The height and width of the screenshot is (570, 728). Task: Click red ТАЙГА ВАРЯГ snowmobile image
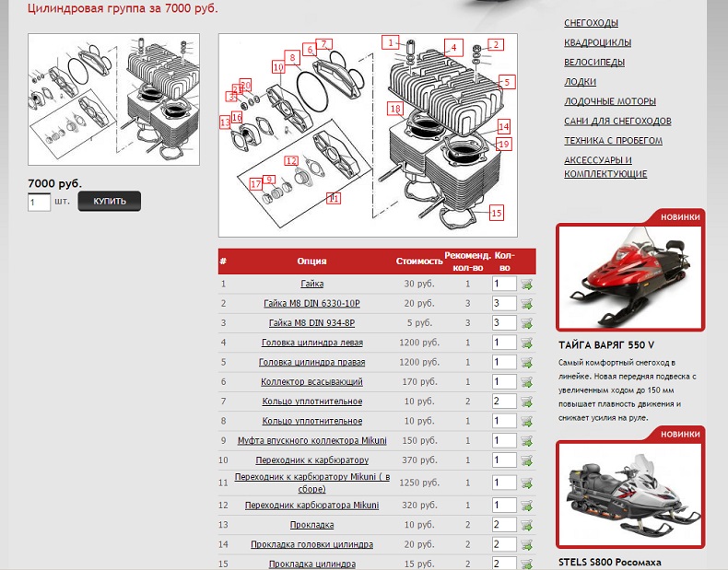(630, 277)
